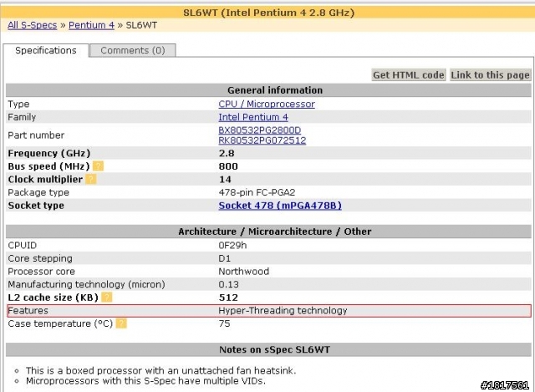The width and height of the screenshot is (535, 392).
Task: Click the help icon beside Bus speed (MHz)
Action: pyautogui.click(x=98, y=166)
